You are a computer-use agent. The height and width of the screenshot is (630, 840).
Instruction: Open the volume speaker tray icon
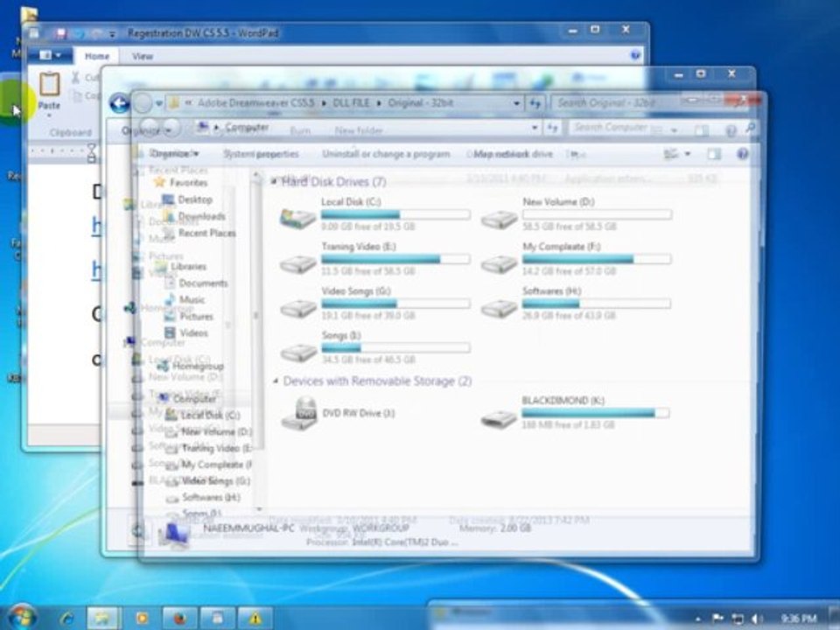click(756, 619)
